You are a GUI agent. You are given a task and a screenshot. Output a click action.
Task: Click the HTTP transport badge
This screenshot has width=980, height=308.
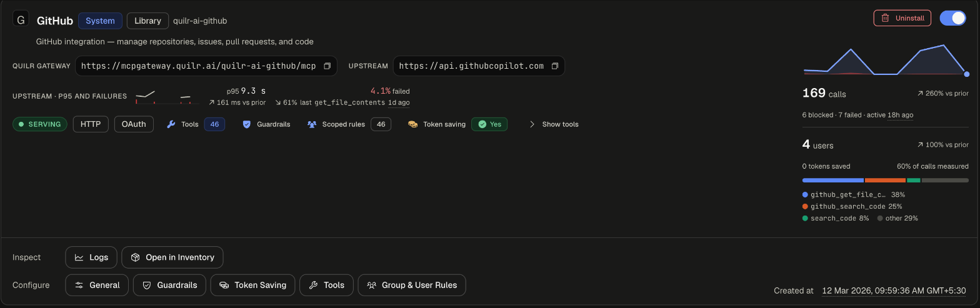(91, 124)
